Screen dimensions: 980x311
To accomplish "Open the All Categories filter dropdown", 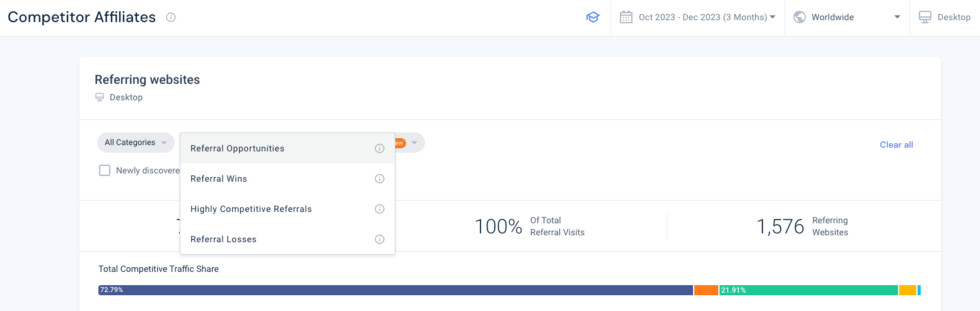I will 136,143.
